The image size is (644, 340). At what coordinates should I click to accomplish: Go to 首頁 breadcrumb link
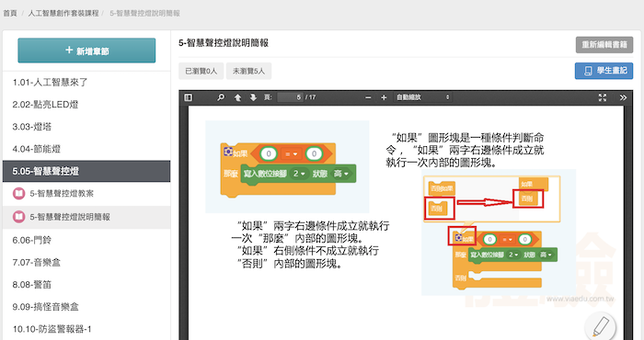10,13
